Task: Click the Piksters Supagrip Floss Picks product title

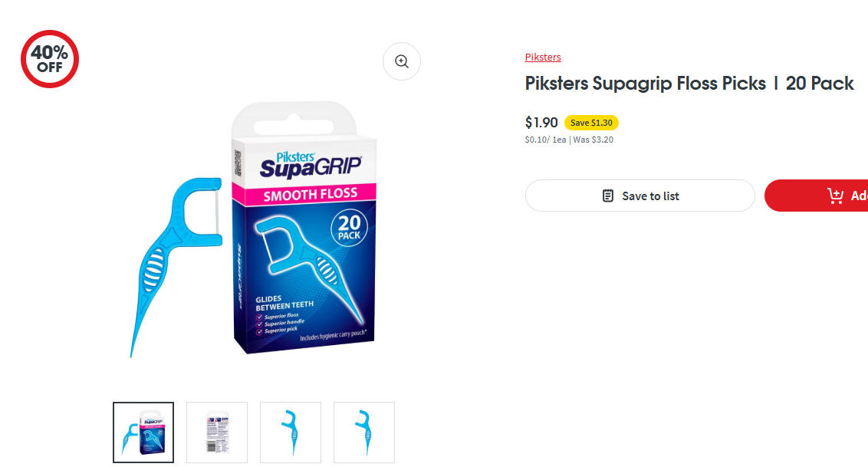Action: [x=689, y=84]
